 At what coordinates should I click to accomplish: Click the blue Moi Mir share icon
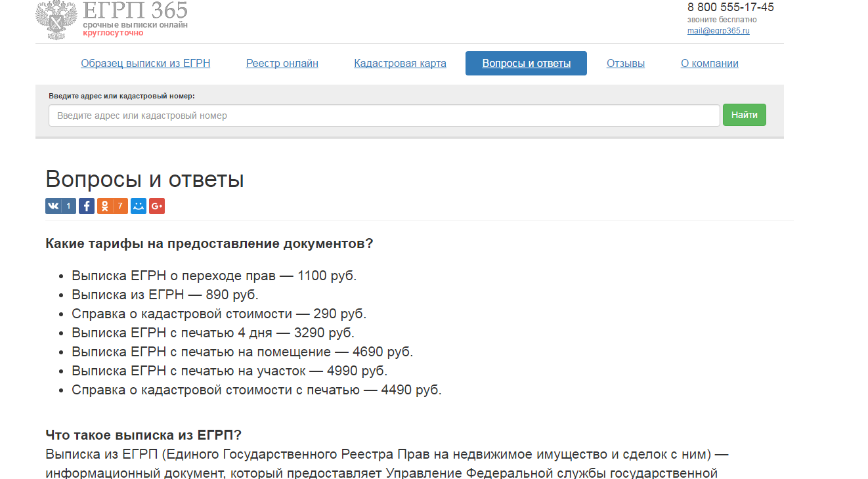(139, 206)
